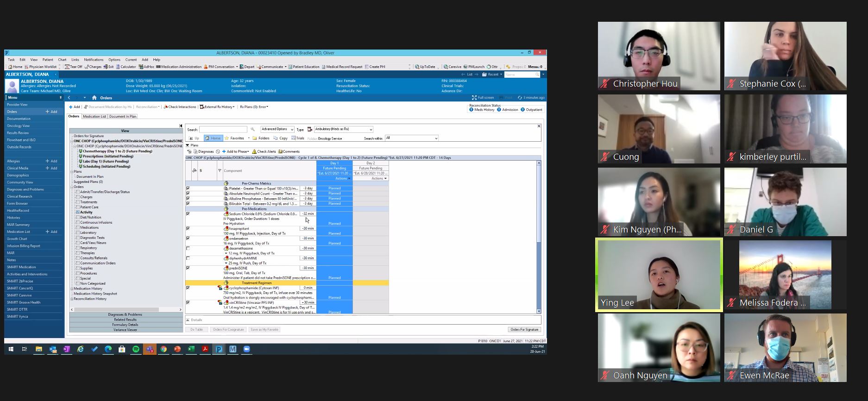Screen dimensions: 868x401
Task: Click the home icon beside Orders title
Action: click(x=94, y=98)
